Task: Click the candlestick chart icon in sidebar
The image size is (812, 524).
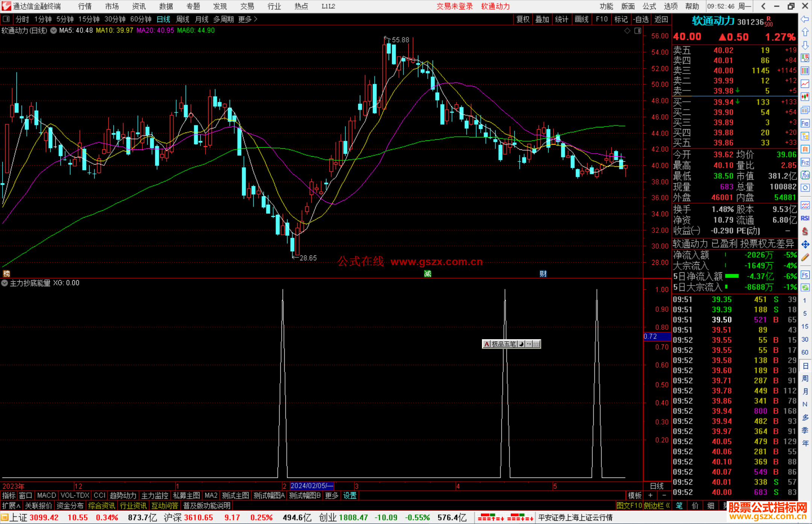Action: [805, 97]
